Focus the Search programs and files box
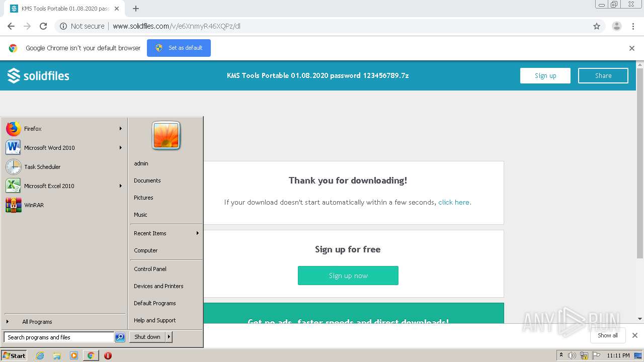 (x=59, y=337)
